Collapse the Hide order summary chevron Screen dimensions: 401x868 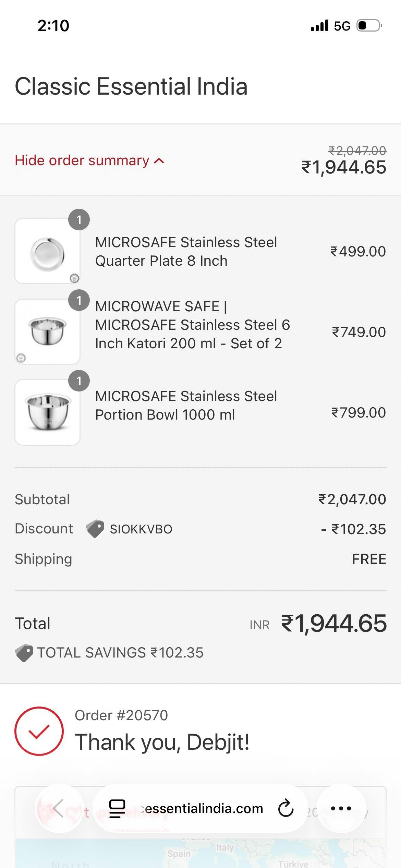[159, 161]
